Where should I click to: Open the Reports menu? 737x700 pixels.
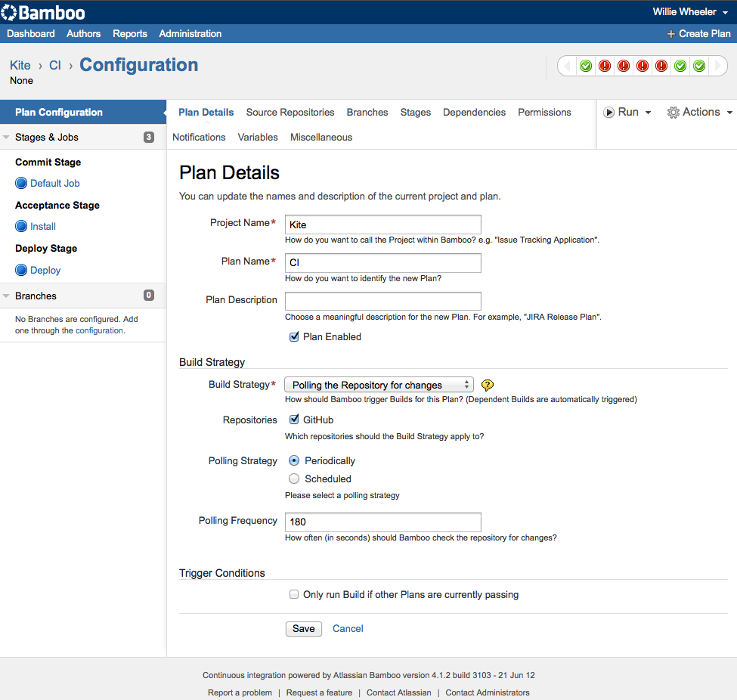130,34
